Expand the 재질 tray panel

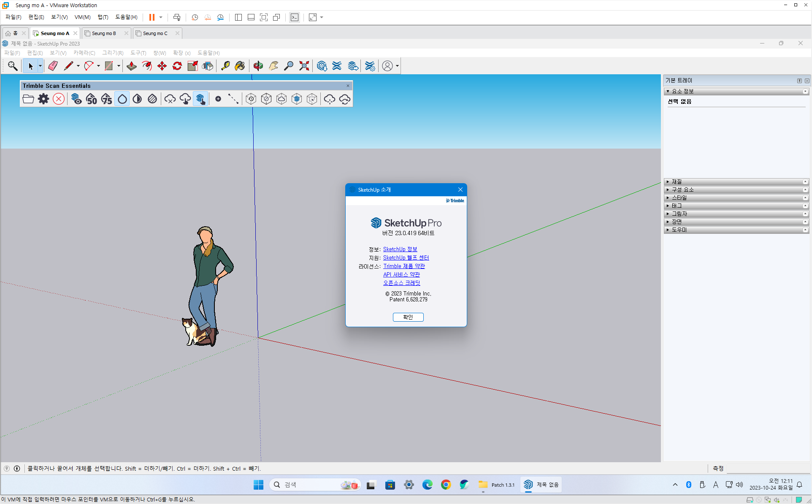tap(677, 182)
